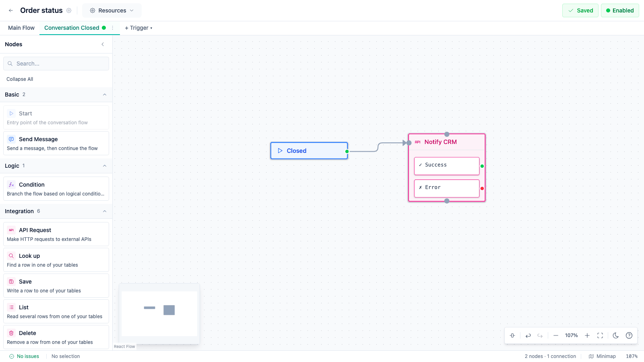Click the Save node icon
This screenshot has width=644, height=362.
(x=11, y=282)
